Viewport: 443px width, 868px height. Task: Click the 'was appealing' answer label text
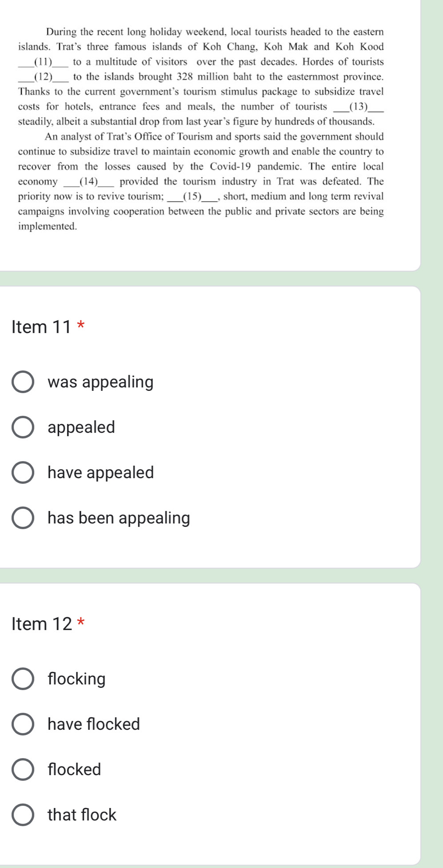point(100,382)
